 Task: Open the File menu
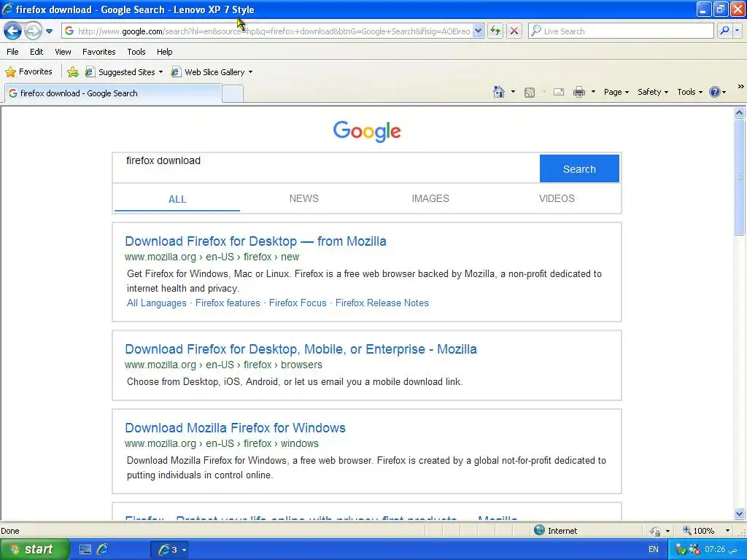12,52
